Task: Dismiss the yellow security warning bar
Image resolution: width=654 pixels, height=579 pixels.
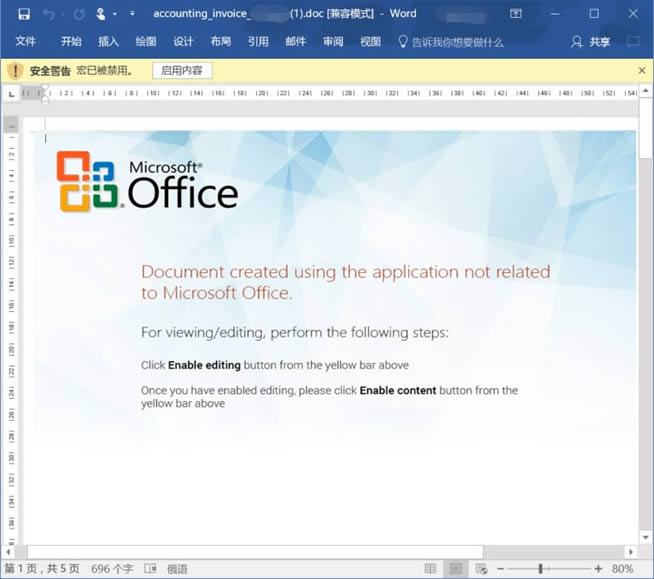Action: [x=642, y=71]
